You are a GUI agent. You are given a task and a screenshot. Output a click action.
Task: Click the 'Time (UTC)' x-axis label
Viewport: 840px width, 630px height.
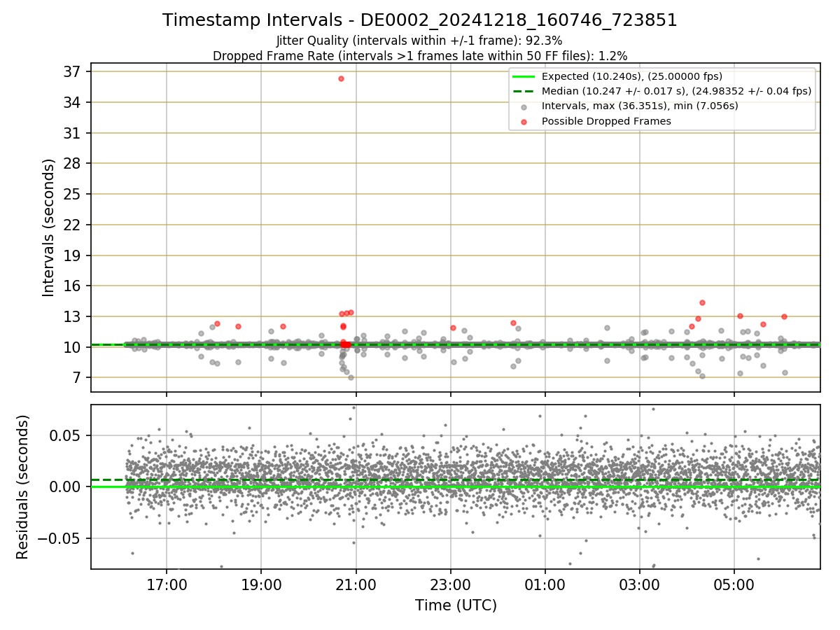(456, 605)
